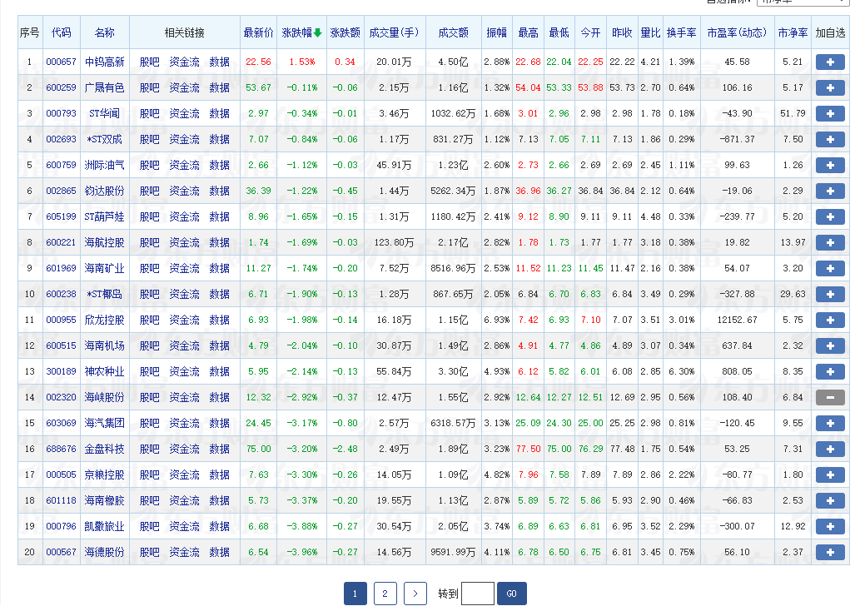This screenshot has width=855, height=616.
Task: Sort by 换手率 column header
Action: click(681, 32)
